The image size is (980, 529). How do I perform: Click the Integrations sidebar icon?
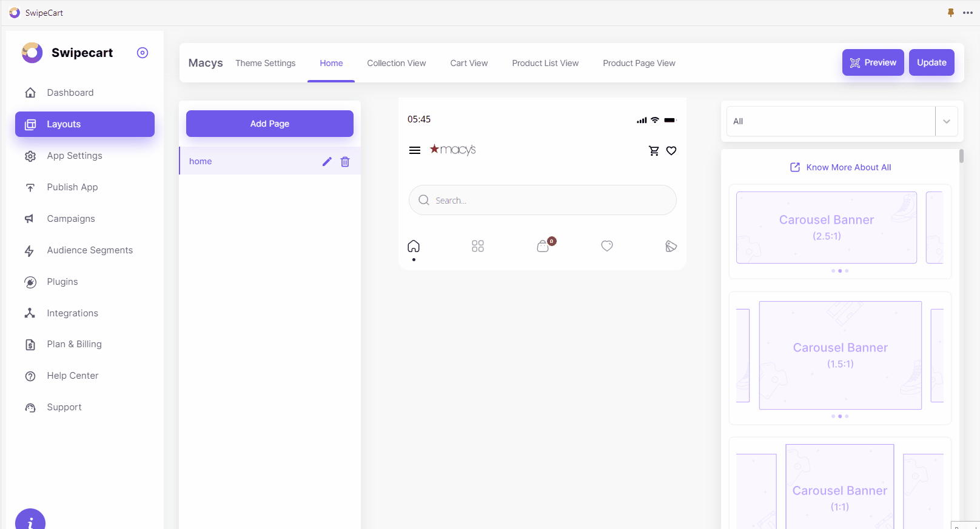30,313
